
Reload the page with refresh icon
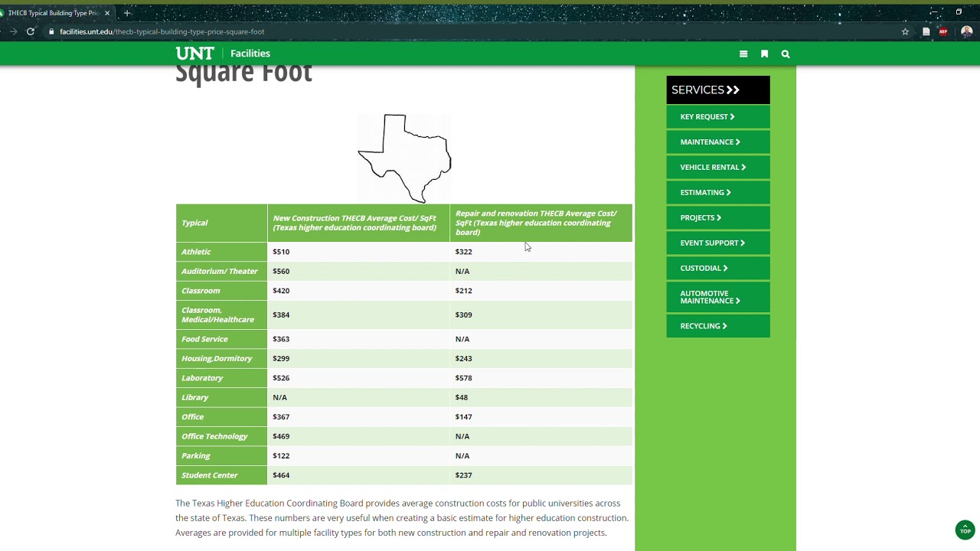(x=31, y=31)
